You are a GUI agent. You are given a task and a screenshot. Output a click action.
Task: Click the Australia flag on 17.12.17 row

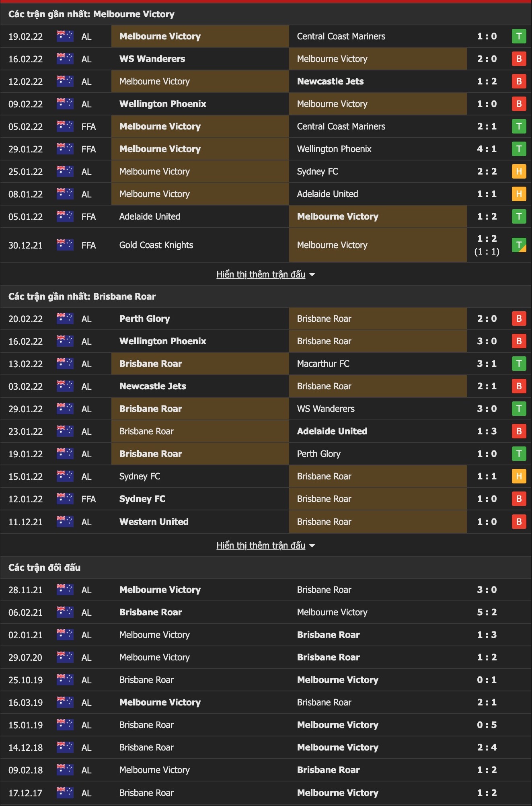65,793
